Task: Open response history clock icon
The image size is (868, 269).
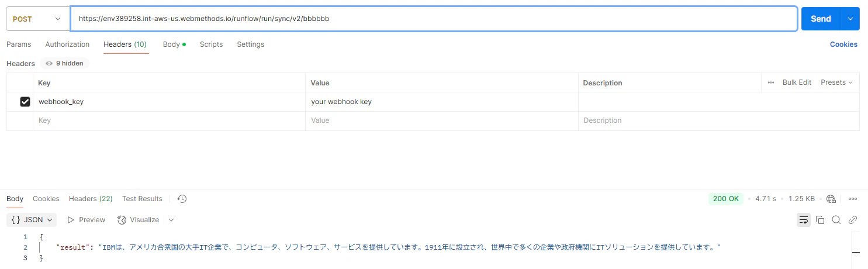Action: pyautogui.click(x=182, y=199)
